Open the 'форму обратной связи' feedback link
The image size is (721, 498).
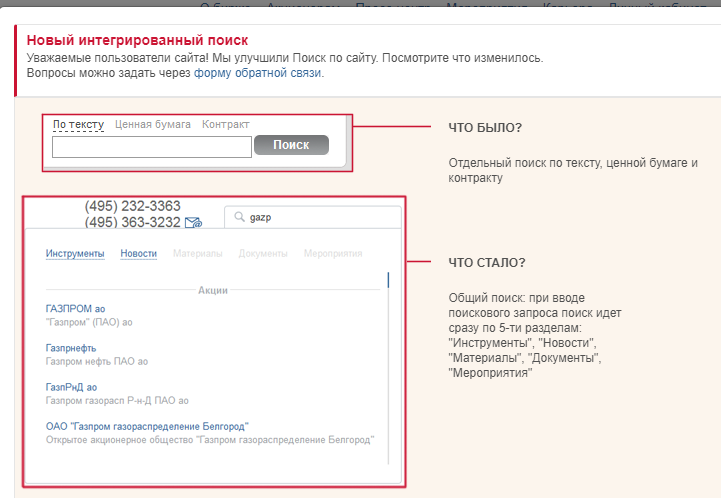[x=258, y=73]
